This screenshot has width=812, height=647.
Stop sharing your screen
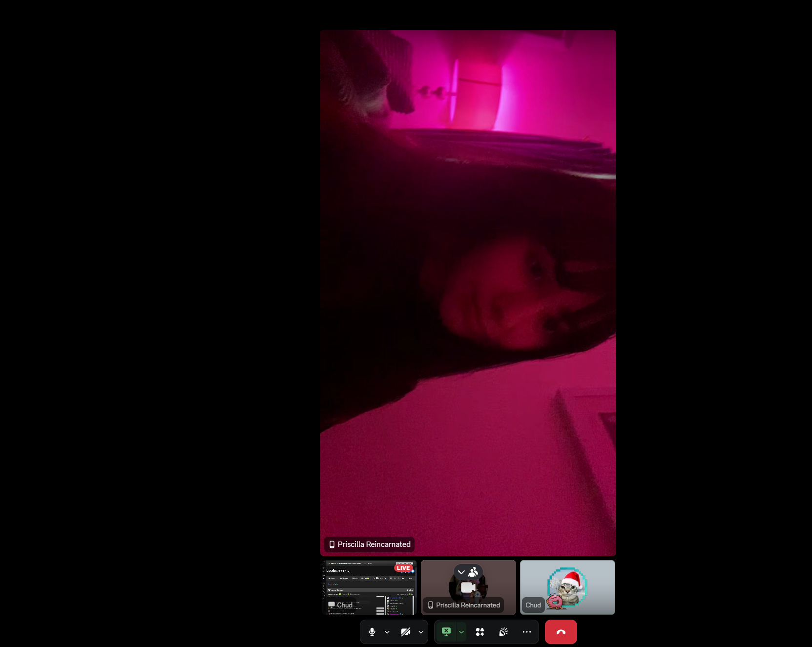[446, 632]
